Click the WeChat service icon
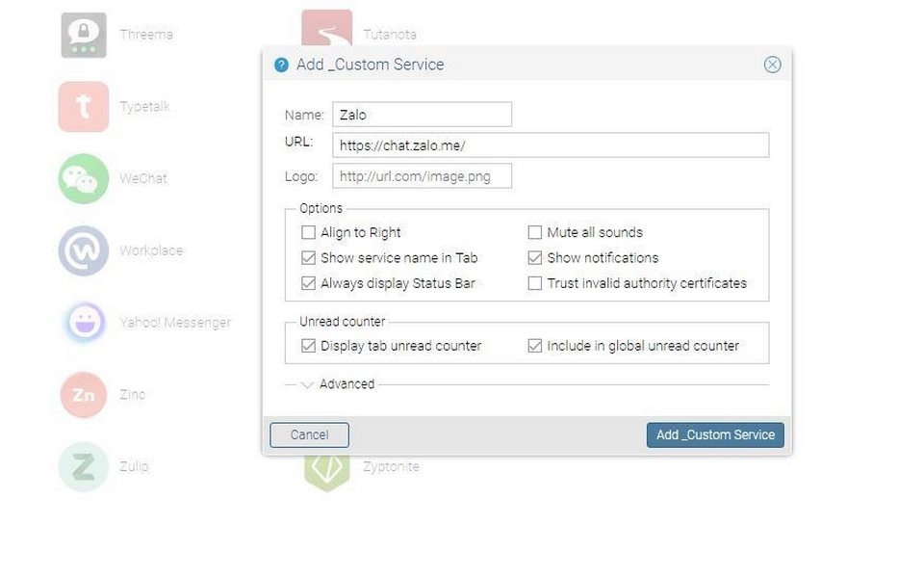924x578 pixels. tap(84, 178)
